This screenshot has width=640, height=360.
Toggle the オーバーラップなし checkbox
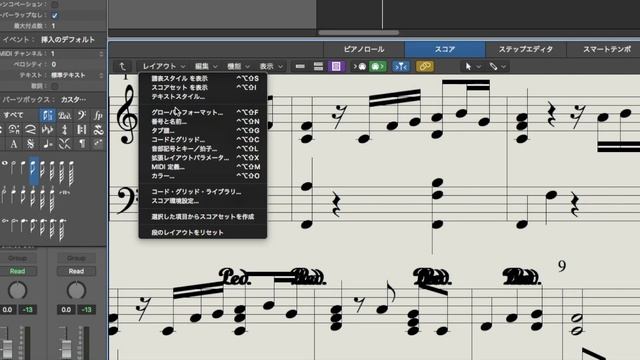[54, 15]
